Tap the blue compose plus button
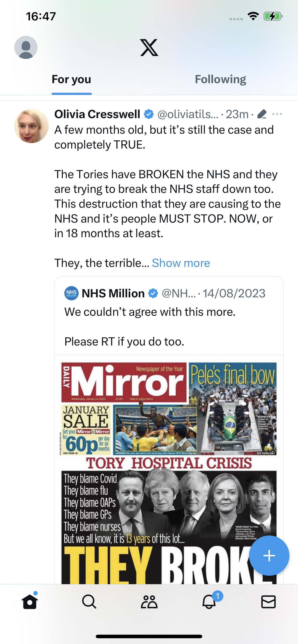Screen dimensions: 298x644 [269, 556]
